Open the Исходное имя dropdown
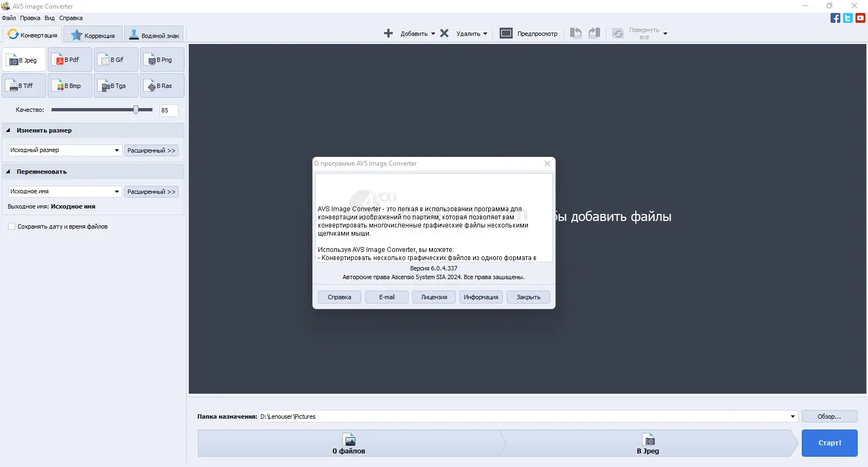Screen dimensions: 868x467 pyautogui.click(x=65, y=192)
